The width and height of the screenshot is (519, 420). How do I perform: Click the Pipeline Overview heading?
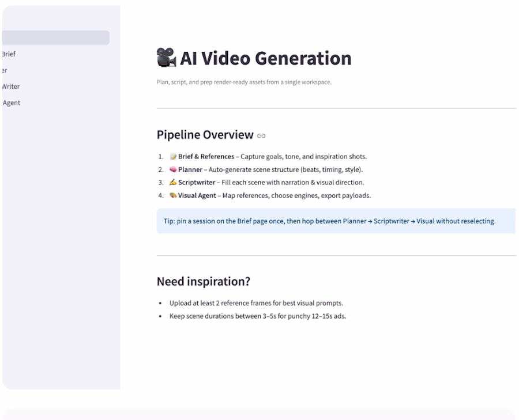point(205,135)
